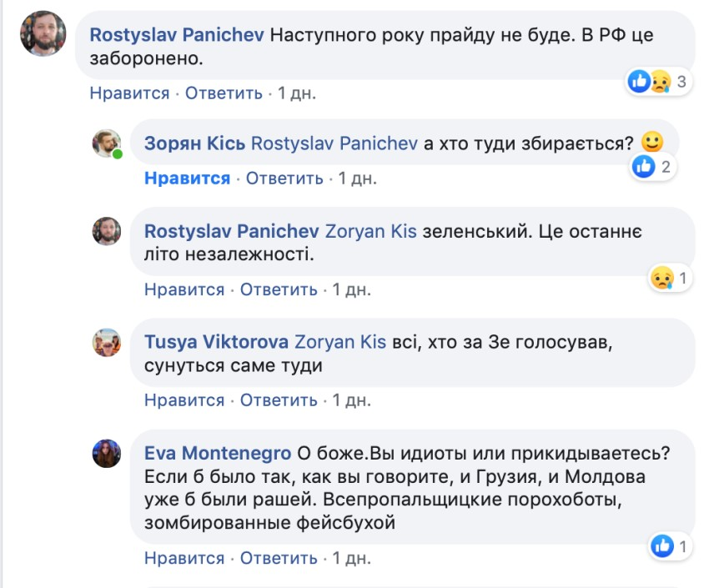Click the thumbs-up reaction counter under Zoryan Kis's comment

651,166
